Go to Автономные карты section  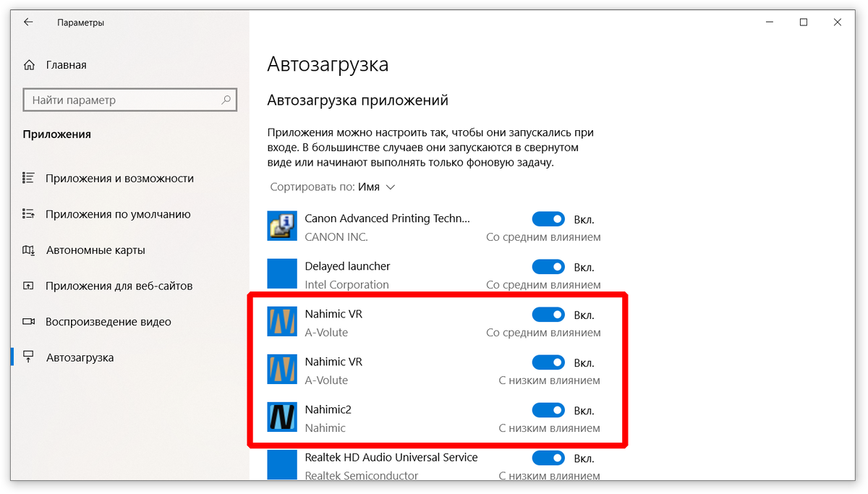coord(95,250)
